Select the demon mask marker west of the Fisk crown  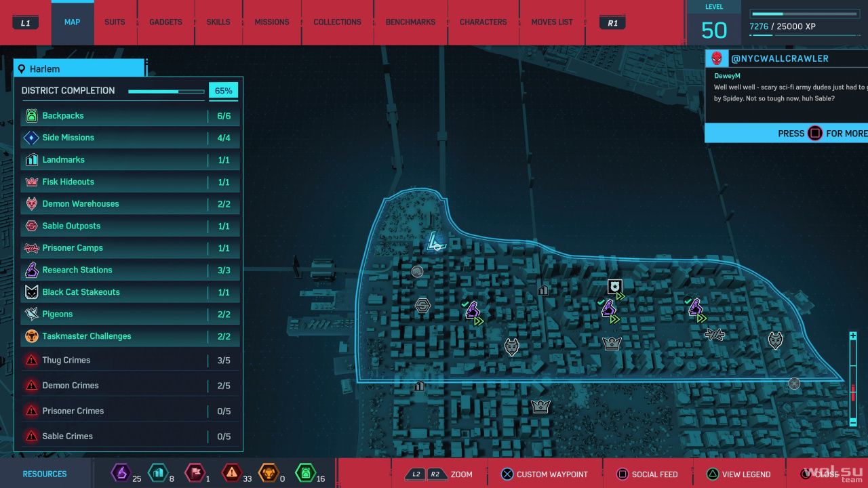513,347
